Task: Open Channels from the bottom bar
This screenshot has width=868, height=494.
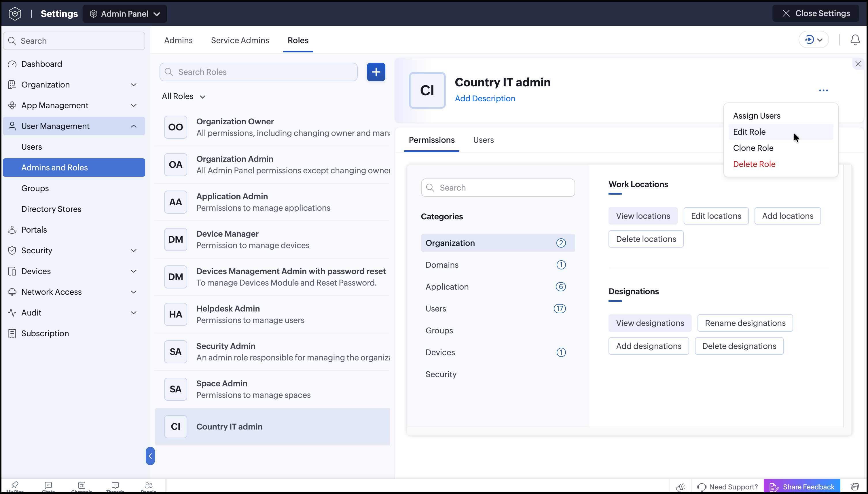Action: pyautogui.click(x=82, y=487)
